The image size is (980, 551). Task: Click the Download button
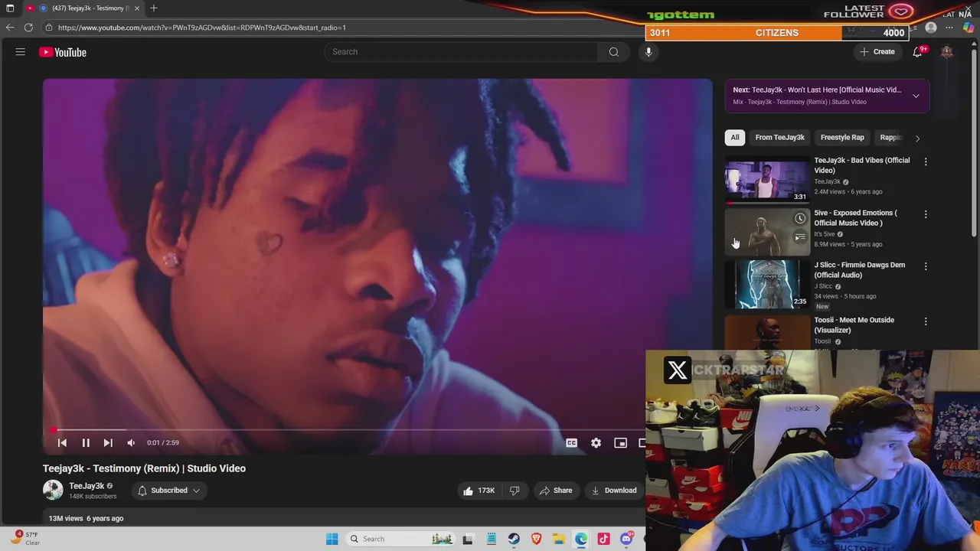coord(613,491)
